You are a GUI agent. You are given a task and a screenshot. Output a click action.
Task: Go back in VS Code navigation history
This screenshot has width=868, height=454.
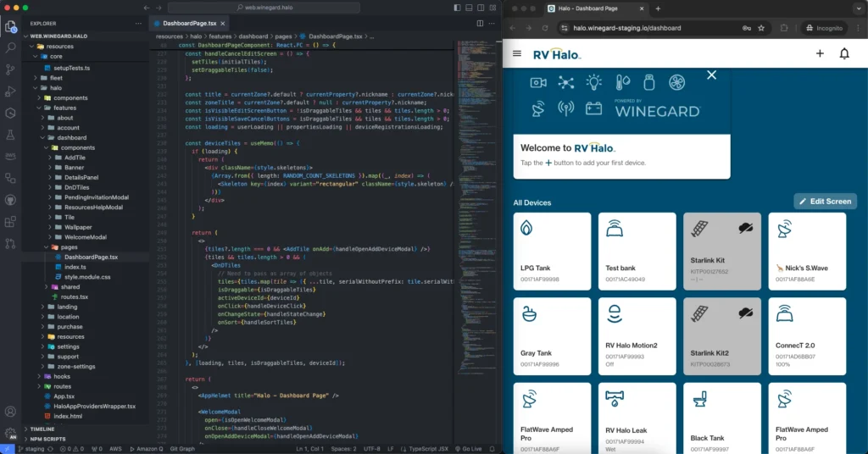(x=146, y=8)
